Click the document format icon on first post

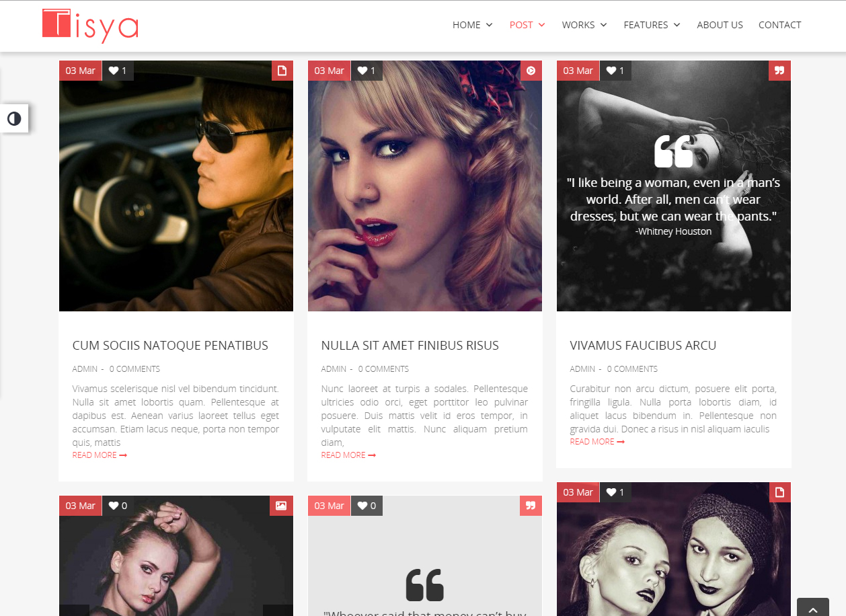click(x=282, y=71)
